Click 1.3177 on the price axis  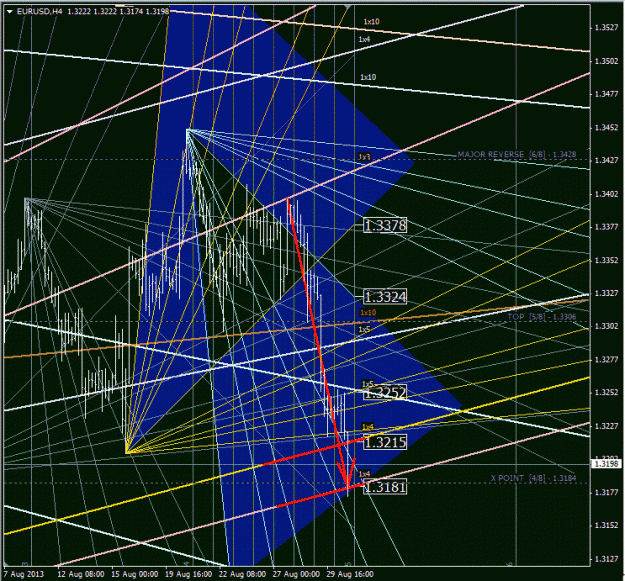[x=606, y=493]
